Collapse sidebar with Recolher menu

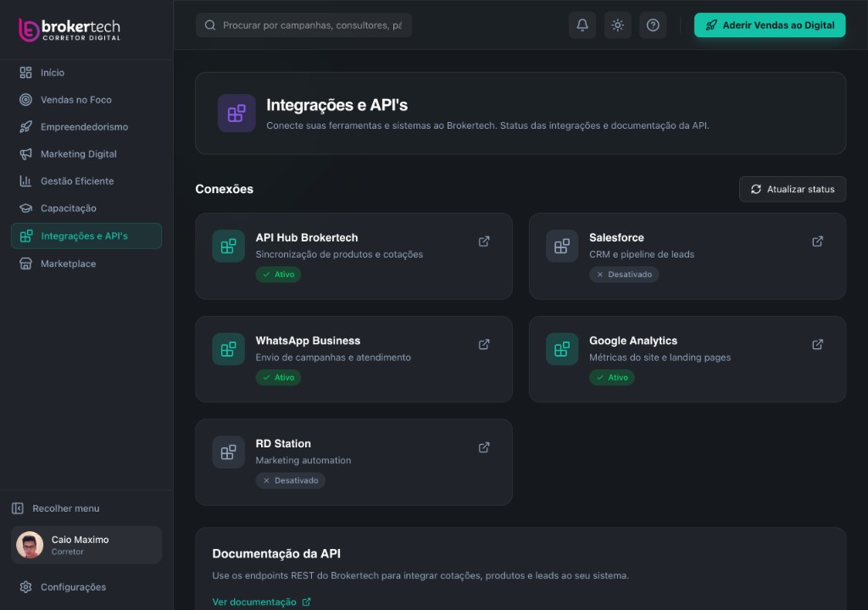tap(55, 508)
